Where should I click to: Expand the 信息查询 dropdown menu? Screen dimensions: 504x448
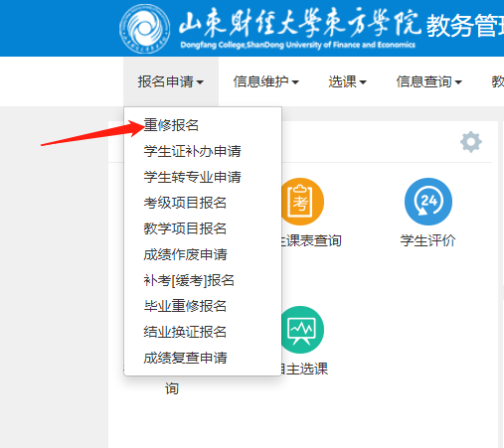coord(428,81)
